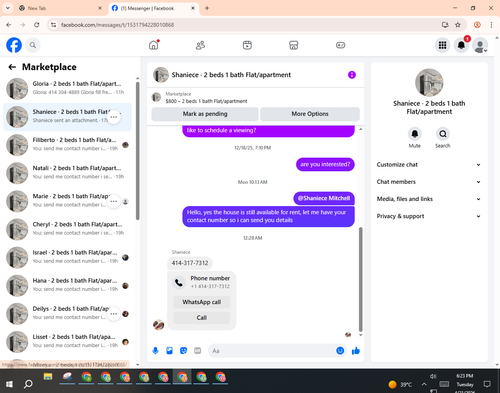Open the notifications bell icon
This screenshot has width=500, height=393.
pyautogui.click(x=461, y=45)
